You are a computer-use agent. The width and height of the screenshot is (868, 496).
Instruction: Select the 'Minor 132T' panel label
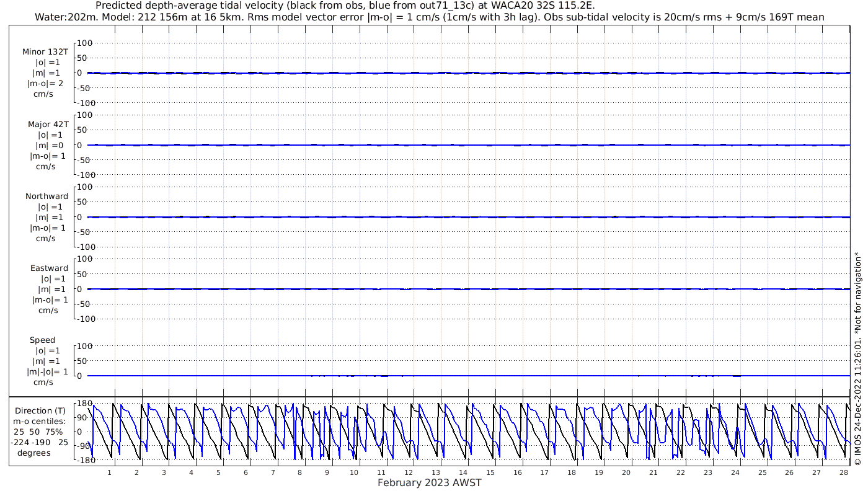45,52
